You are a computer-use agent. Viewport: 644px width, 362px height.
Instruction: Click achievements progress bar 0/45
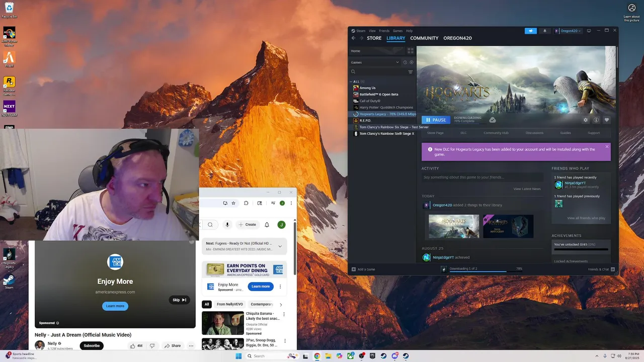[x=581, y=249]
